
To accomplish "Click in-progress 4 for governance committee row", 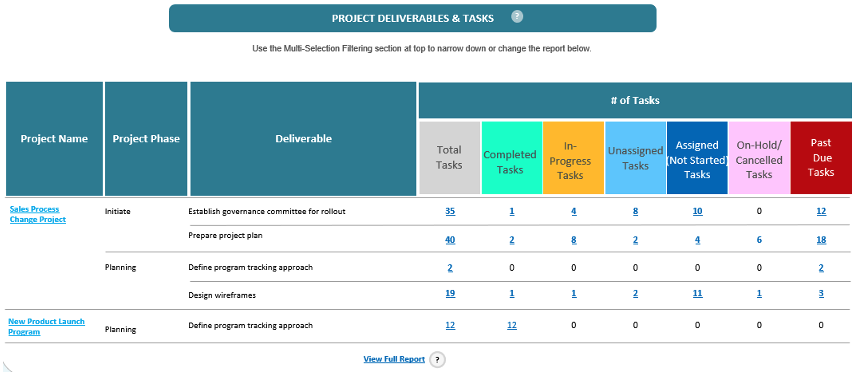I will tap(573, 212).
